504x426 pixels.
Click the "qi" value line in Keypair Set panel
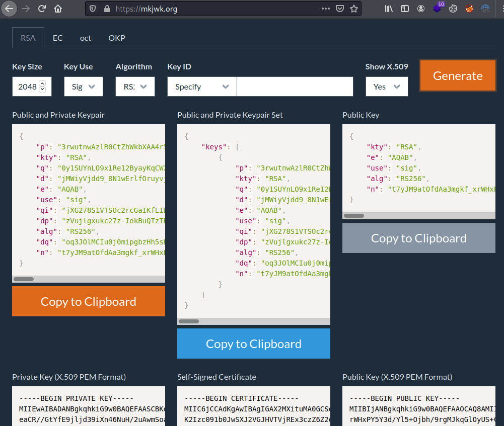click(283, 231)
